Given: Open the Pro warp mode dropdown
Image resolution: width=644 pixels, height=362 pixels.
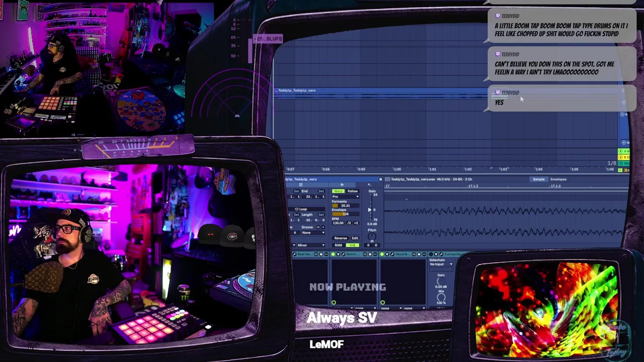Looking at the screenshot, I should point(346,197).
